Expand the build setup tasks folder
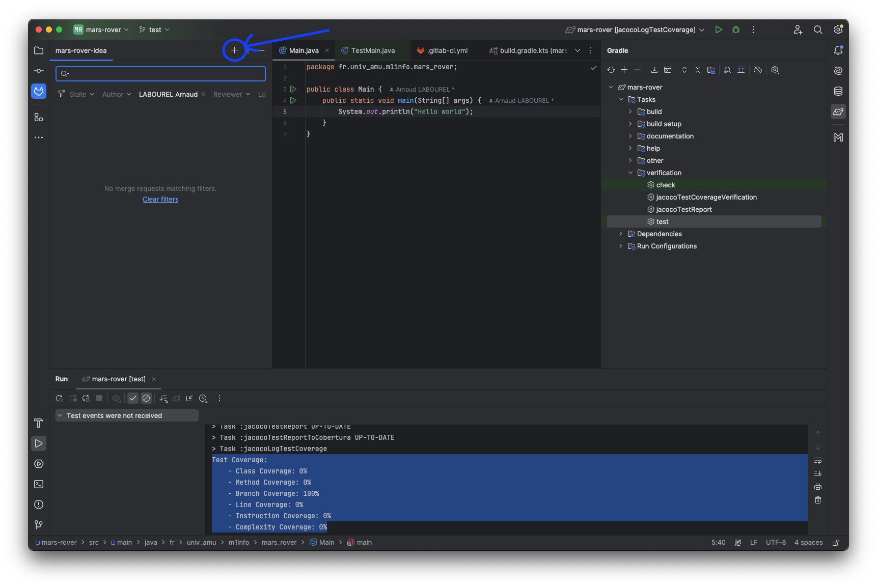877x588 pixels. tap(631, 124)
